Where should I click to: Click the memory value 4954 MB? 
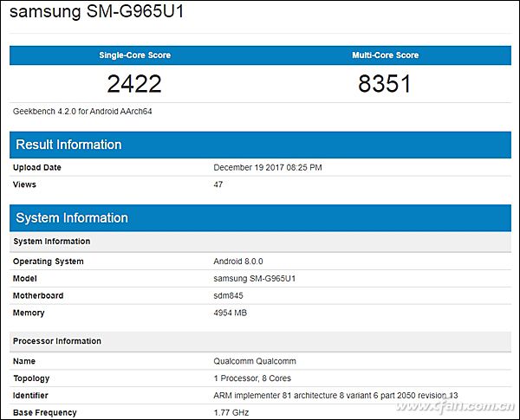point(231,313)
